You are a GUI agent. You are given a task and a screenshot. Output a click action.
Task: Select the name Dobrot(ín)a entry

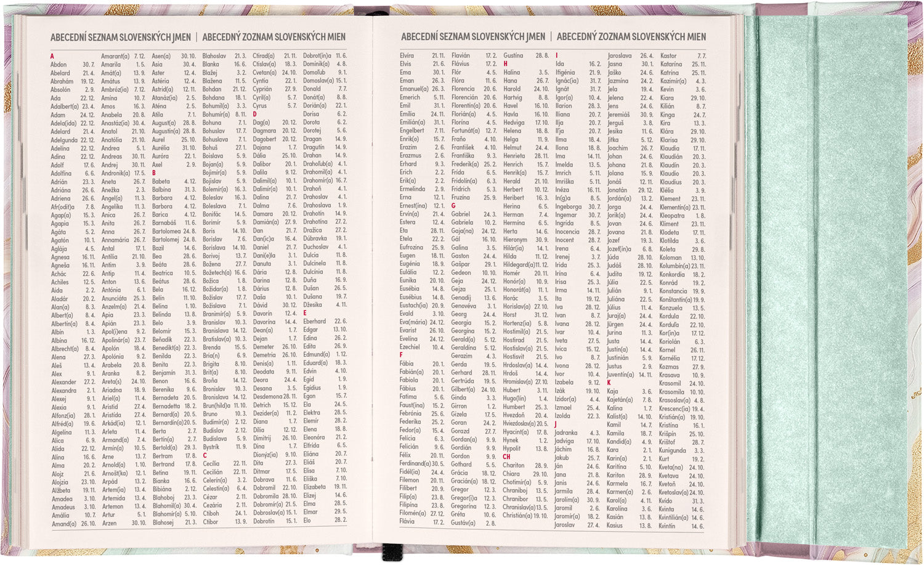[317, 56]
